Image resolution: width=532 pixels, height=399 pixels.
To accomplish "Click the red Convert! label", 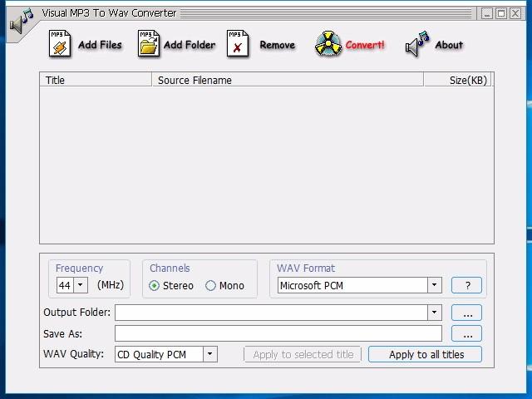I will 365,45.
